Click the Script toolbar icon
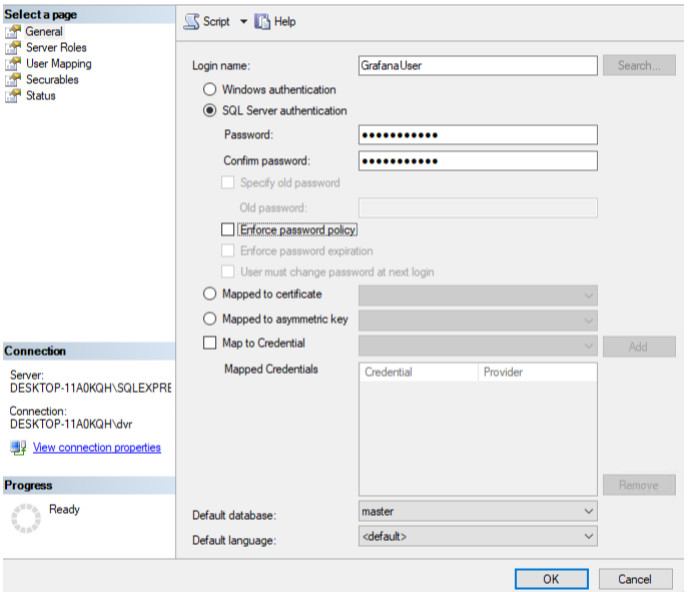 pyautogui.click(x=193, y=21)
